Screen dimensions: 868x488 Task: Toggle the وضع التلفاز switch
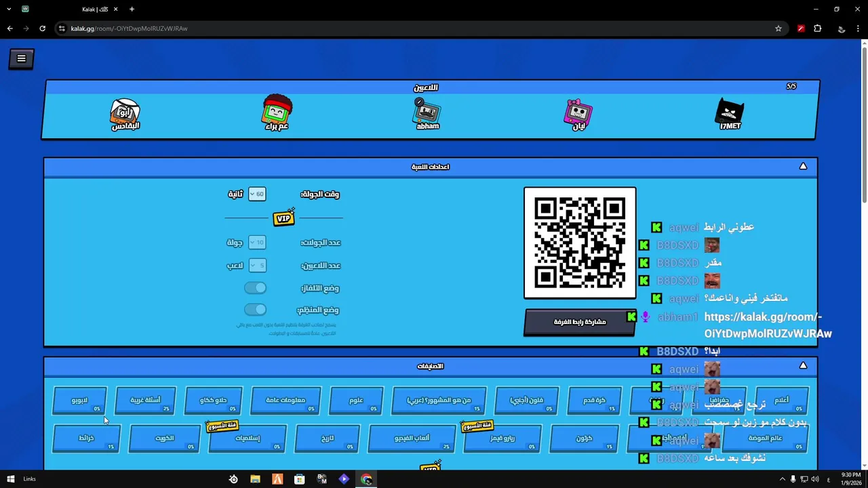click(255, 288)
